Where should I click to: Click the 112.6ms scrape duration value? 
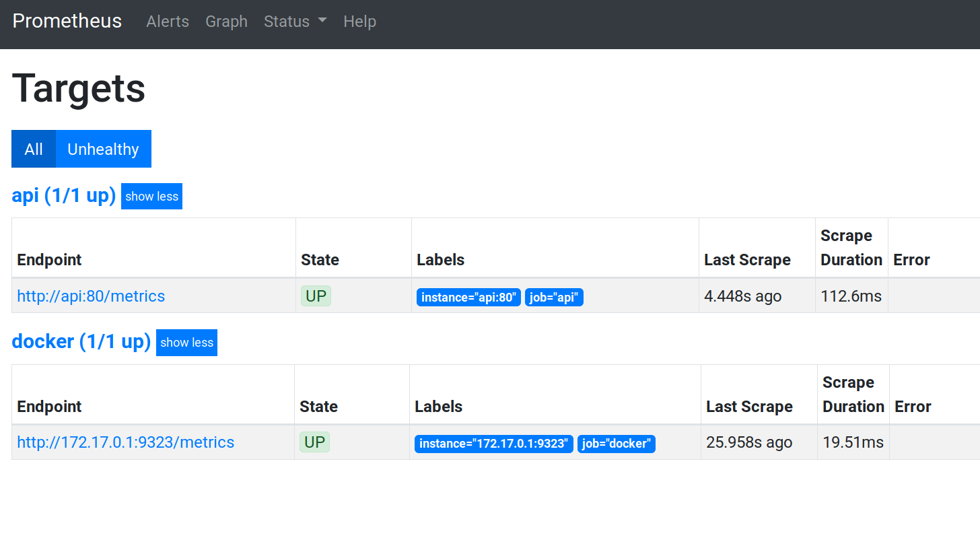(851, 296)
